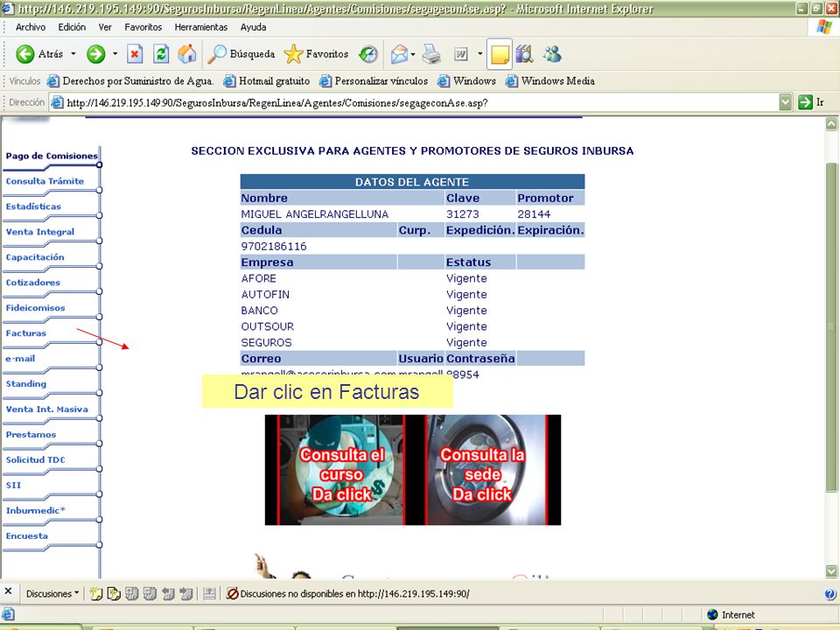Go to the Home page icon
Viewport: 840px width, 630px height.
point(187,54)
